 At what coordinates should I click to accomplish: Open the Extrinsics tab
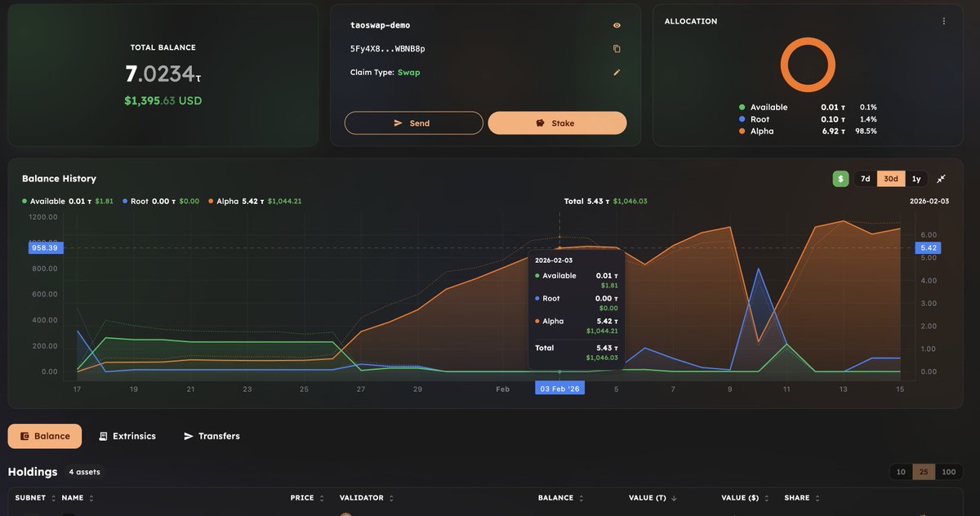tap(127, 436)
